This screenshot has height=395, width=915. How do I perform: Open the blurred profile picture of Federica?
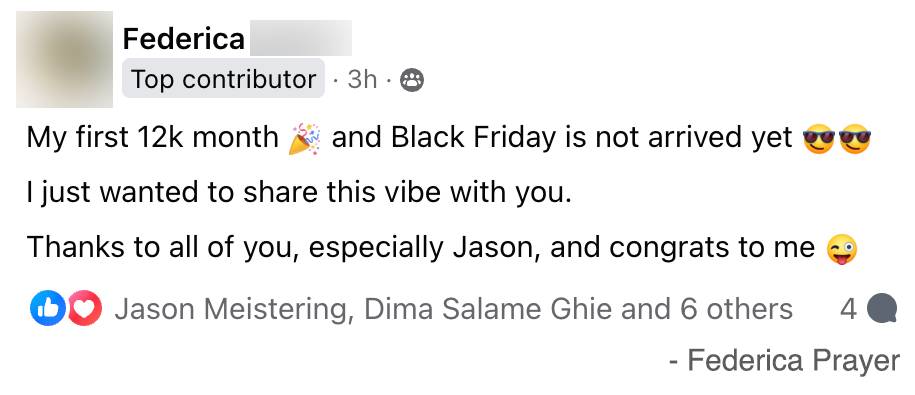pyautogui.click(x=64, y=60)
